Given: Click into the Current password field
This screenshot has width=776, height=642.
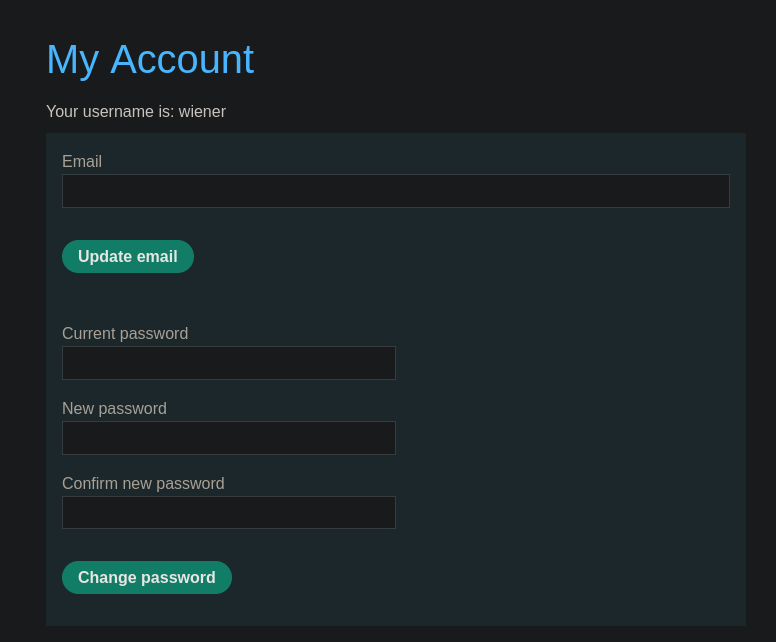Looking at the screenshot, I should (229, 363).
